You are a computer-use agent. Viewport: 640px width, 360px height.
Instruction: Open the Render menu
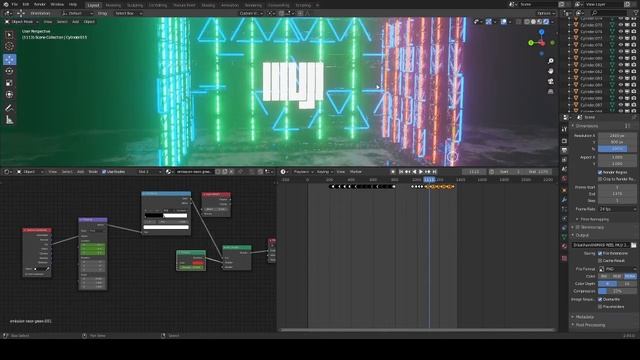click(x=40, y=4)
